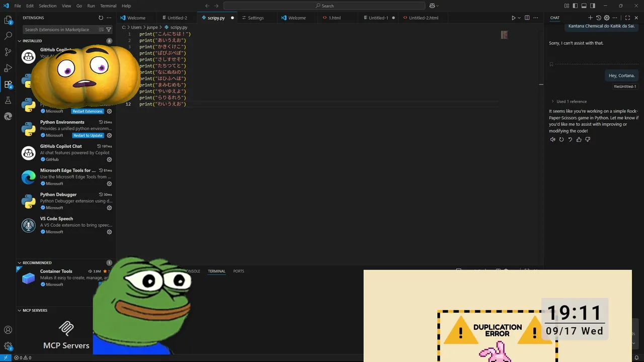Image resolution: width=644 pixels, height=362 pixels.
Task: Click the editor minimap
Action: click(504, 35)
